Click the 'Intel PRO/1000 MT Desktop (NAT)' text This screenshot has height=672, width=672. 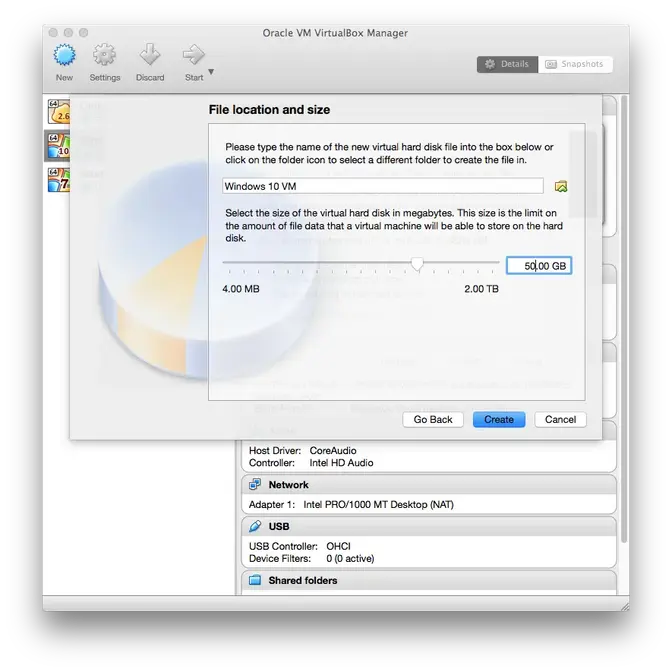pyautogui.click(x=378, y=504)
